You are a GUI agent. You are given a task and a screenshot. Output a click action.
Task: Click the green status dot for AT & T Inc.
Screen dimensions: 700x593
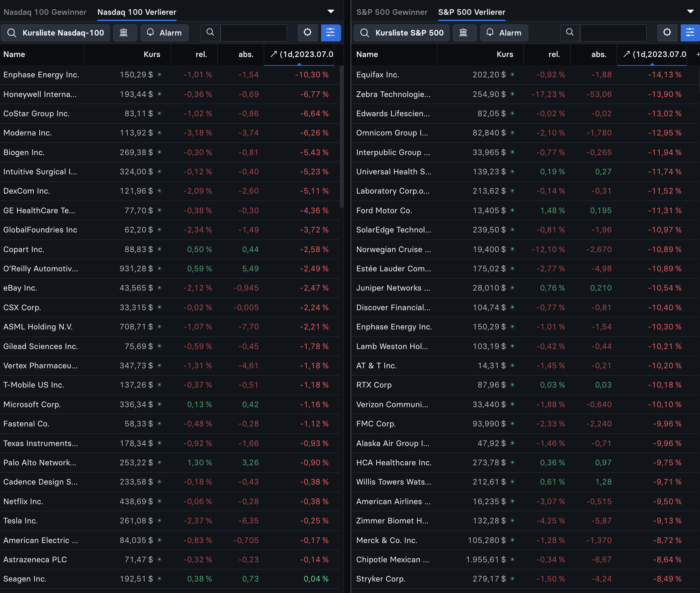click(x=512, y=365)
